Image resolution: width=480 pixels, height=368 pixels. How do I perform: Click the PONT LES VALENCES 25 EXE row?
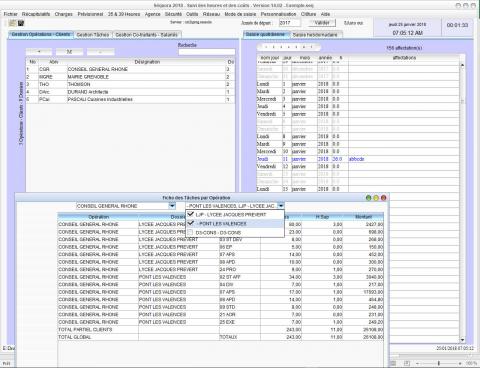[x=221, y=322]
